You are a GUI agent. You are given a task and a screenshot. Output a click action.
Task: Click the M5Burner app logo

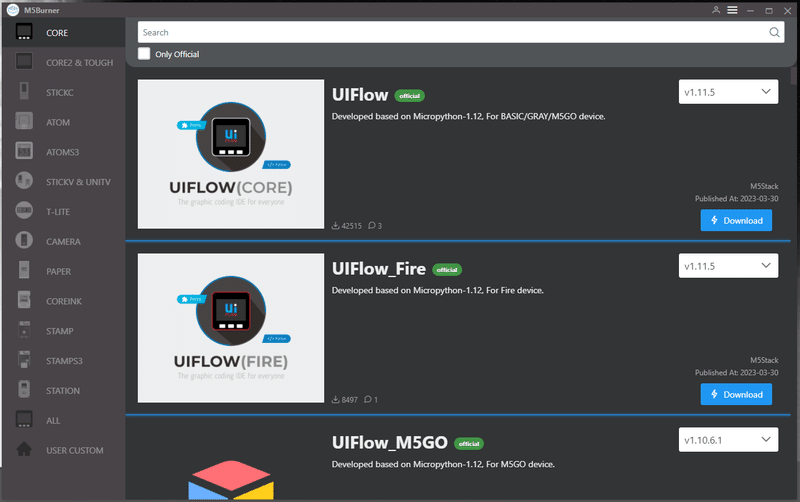pos(13,10)
